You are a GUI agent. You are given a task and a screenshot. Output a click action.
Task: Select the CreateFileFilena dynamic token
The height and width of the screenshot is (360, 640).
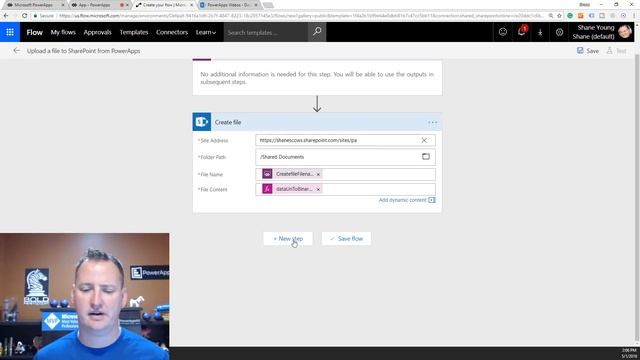[291, 174]
